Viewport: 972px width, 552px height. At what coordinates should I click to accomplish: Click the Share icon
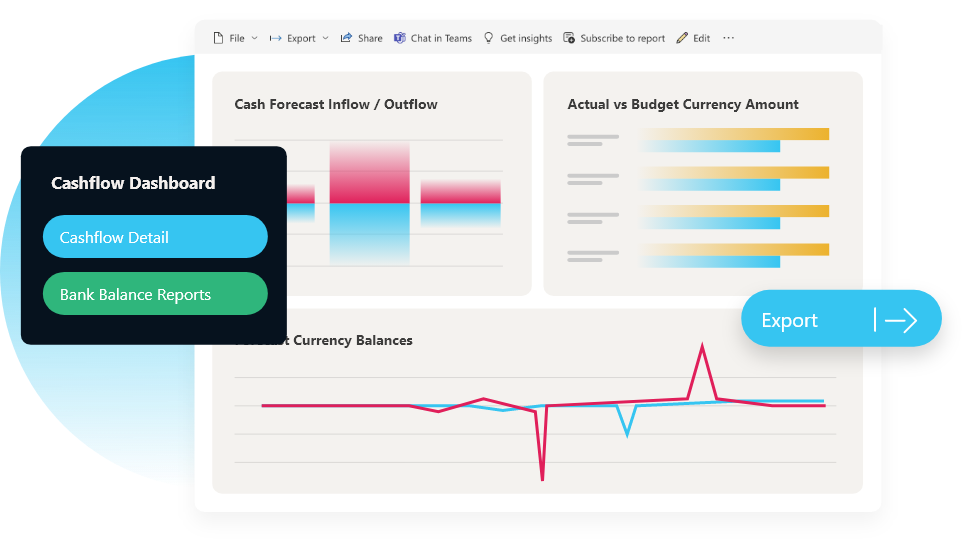point(346,38)
